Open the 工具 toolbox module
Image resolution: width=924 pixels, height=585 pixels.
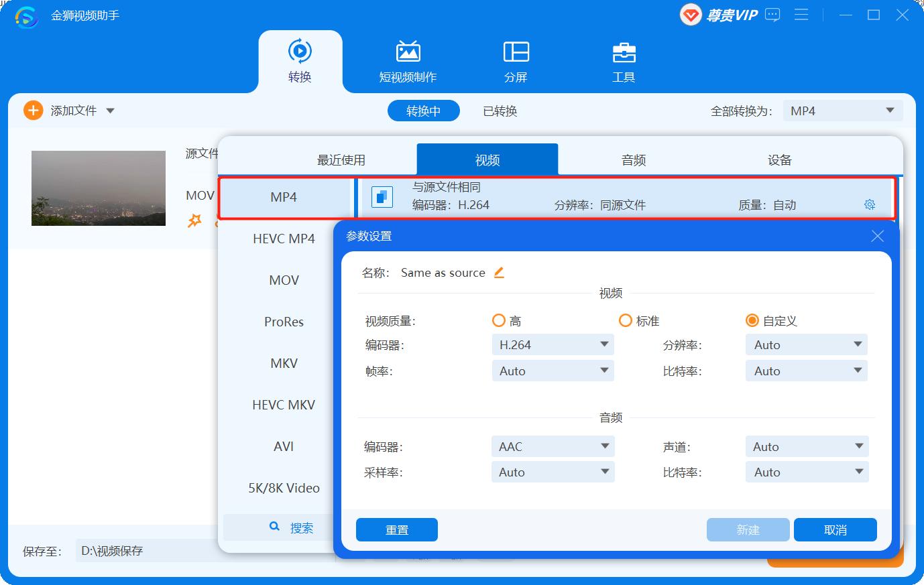tap(624, 62)
